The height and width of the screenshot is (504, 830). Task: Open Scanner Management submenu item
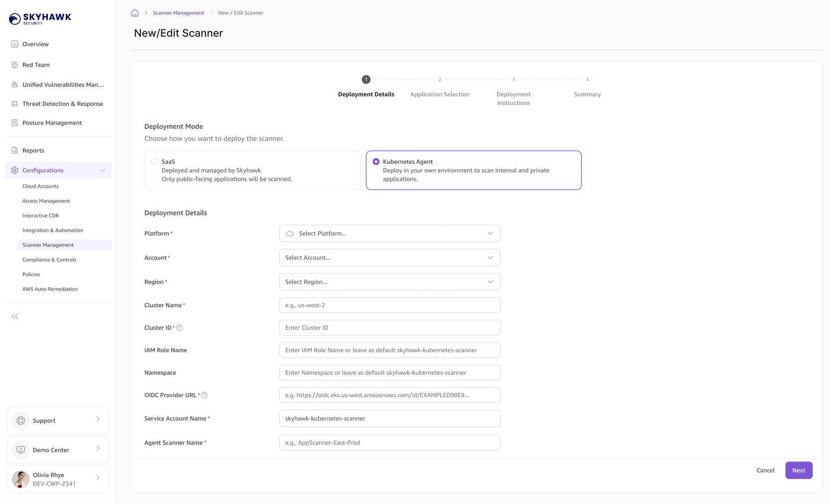point(64,245)
